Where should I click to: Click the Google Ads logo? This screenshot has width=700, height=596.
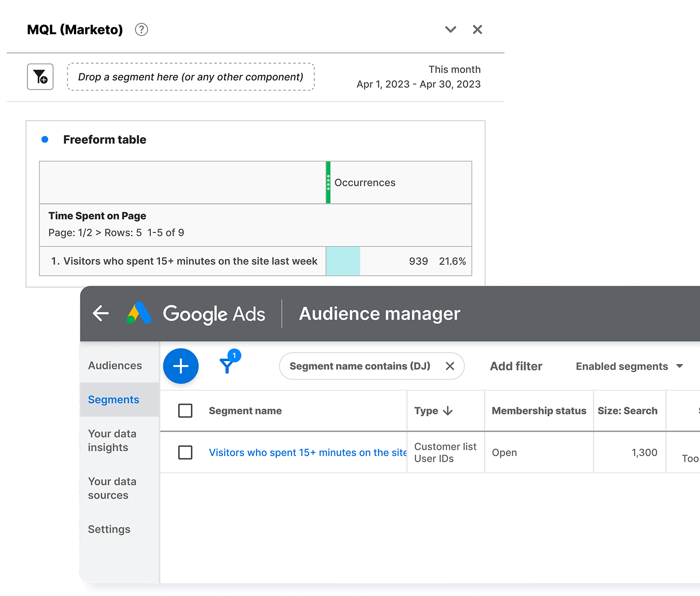[139, 313]
